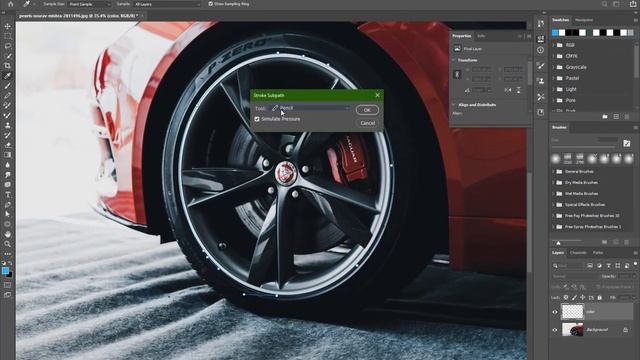Select the Quick Selection tool
Viewport: 640px width, 360px height.
tap(7, 56)
